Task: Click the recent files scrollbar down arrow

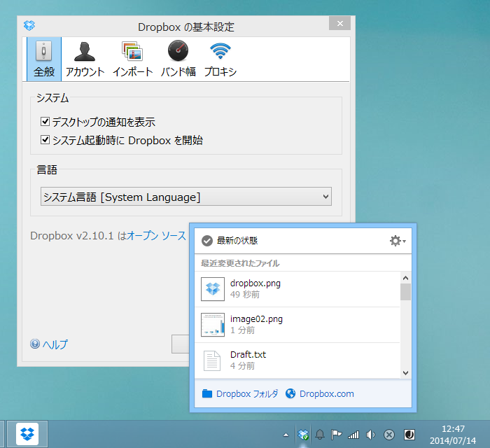Action: point(405,372)
